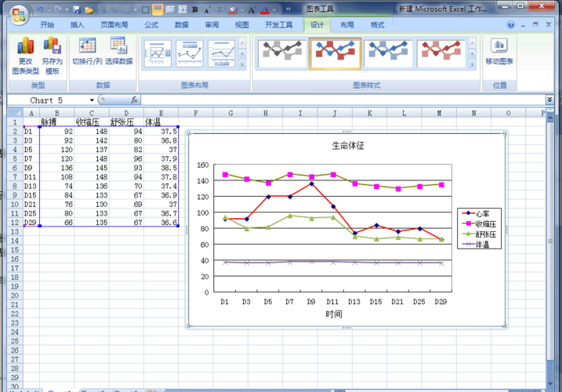This screenshot has width=562, height=392.
Task: Select the 时间 axis title in chart
Action: 334,314
